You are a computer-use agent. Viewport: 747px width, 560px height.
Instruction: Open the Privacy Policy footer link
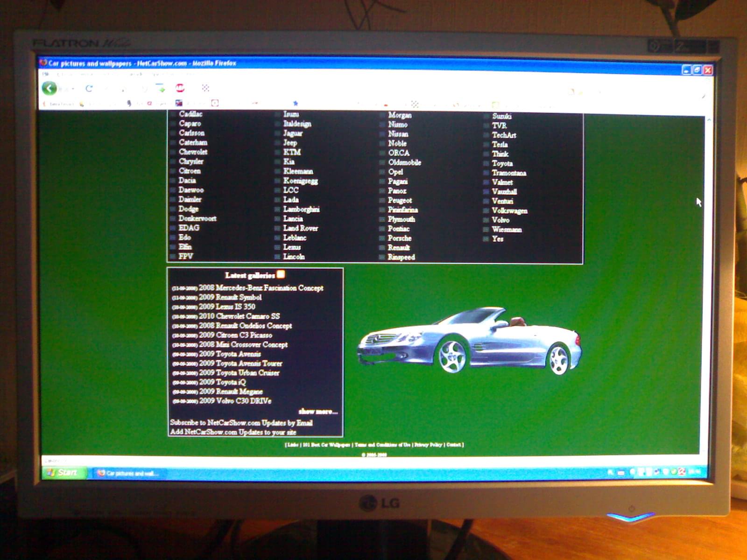tap(428, 445)
